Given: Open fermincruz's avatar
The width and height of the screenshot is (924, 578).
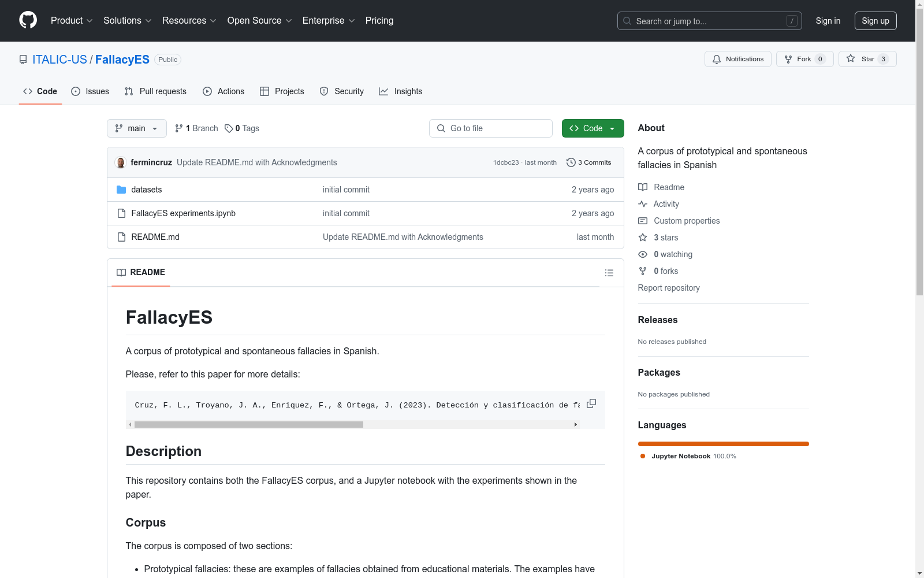Looking at the screenshot, I should 121,162.
